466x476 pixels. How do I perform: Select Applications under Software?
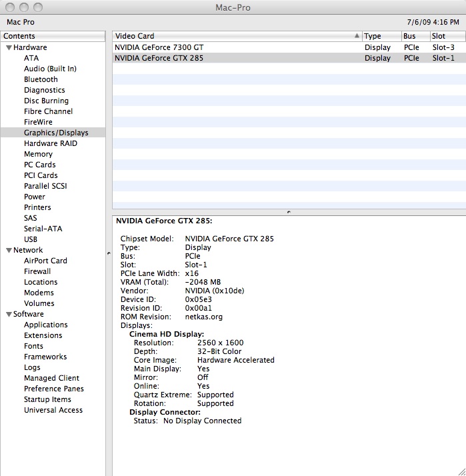(45, 325)
